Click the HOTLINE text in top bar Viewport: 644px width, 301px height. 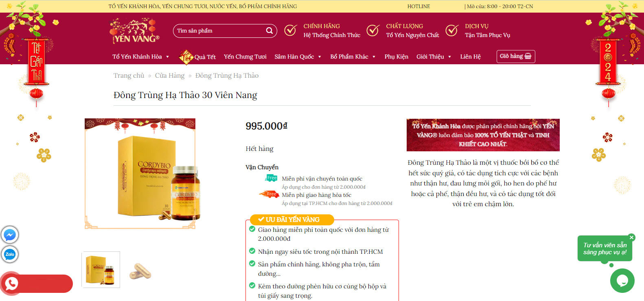pos(419,7)
